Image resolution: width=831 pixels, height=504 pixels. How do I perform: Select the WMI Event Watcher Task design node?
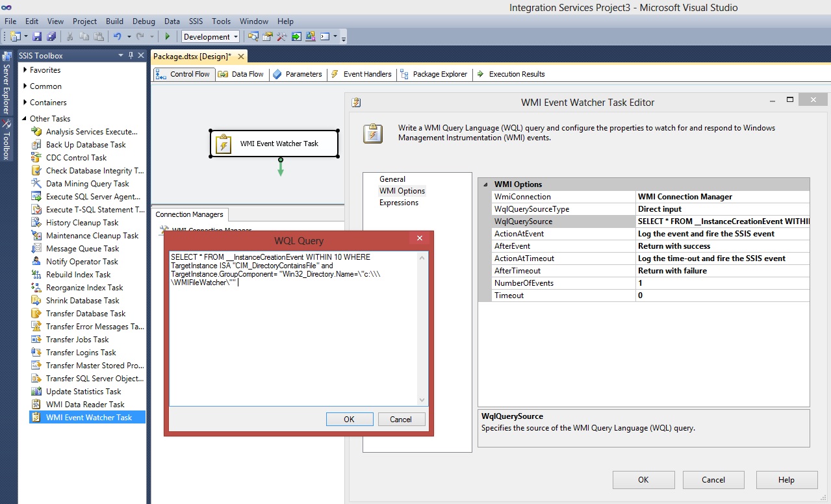[274, 144]
